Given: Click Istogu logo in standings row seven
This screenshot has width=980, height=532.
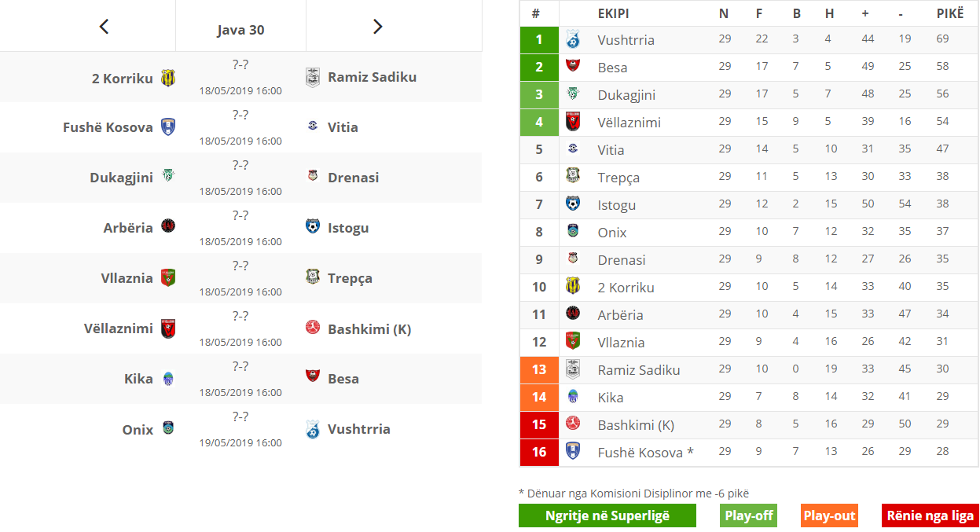Looking at the screenshot, I should tap(573, 204).
